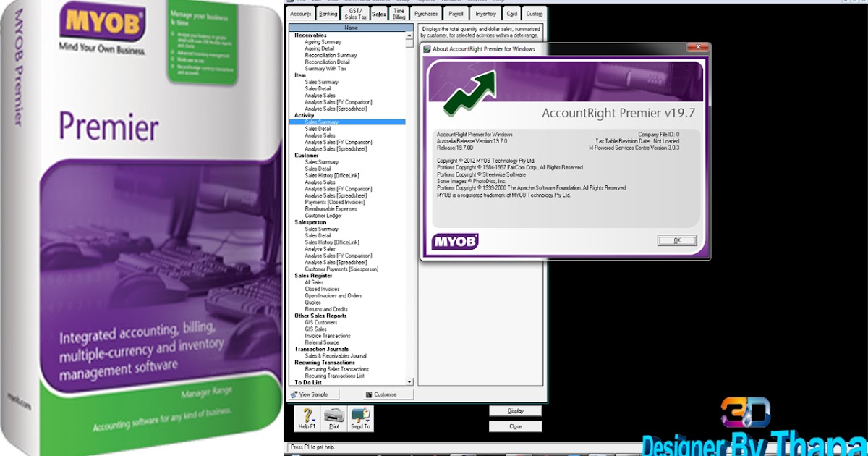This screenshot has width=868, height=456.
Task: Open the Inventory command centre icon
Action: click(485, 12)
